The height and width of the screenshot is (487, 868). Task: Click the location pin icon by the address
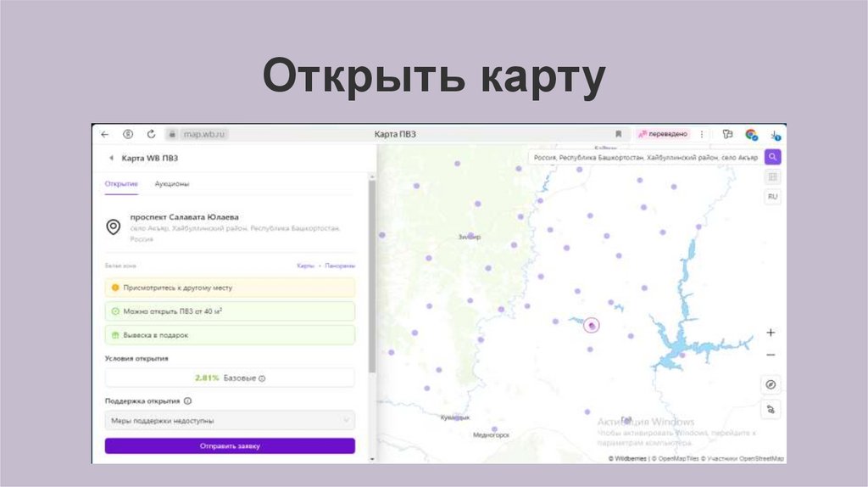point(114,227)
